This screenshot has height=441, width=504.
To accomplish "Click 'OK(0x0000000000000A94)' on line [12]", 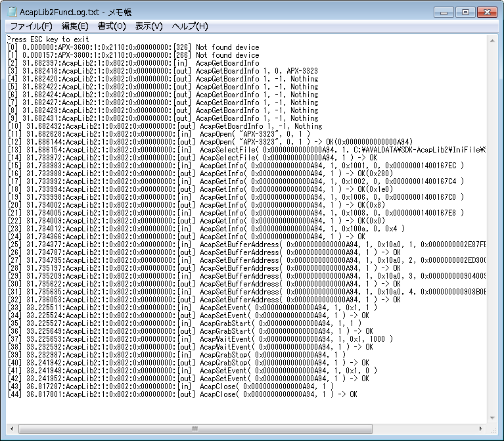I will tap(369, 142).
